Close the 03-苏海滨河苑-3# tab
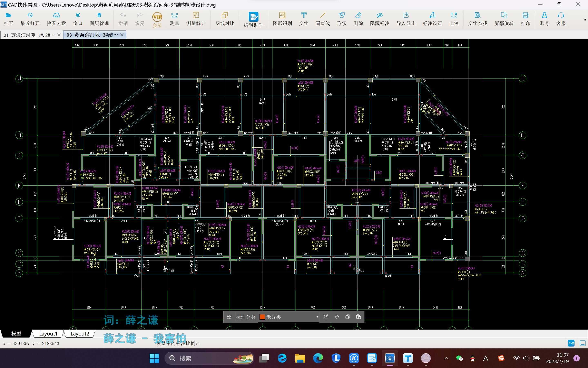 pos(122,35)
